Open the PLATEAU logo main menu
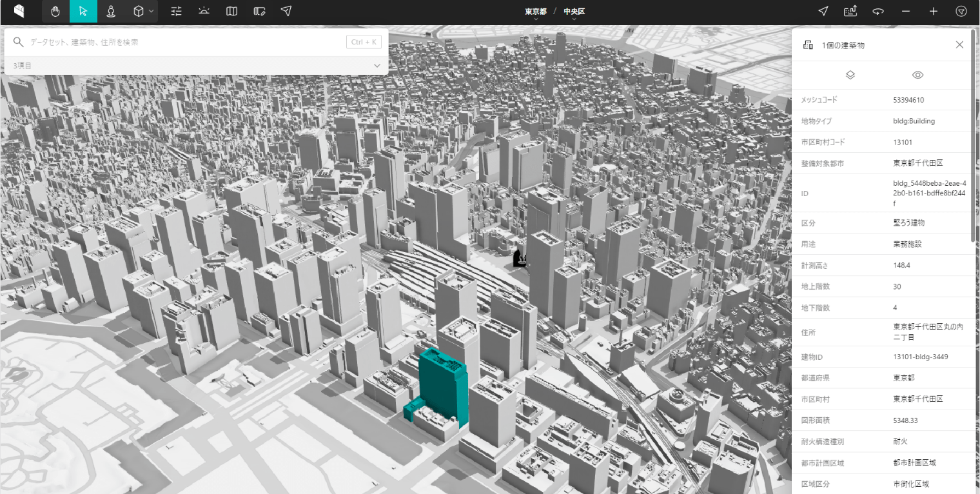The image size is (980, 494). (x=19, y=11)
